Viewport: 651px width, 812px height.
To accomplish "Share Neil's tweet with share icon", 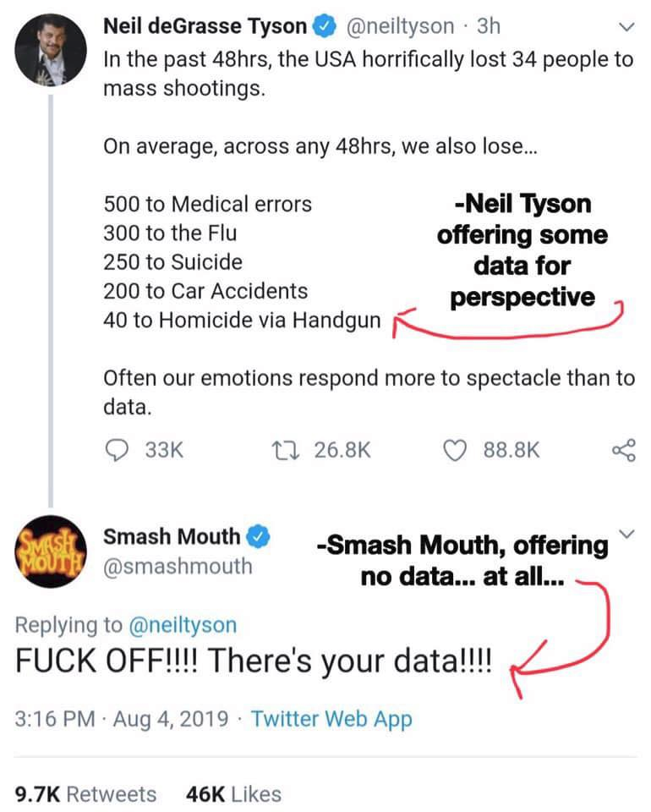I will (624, 450).
